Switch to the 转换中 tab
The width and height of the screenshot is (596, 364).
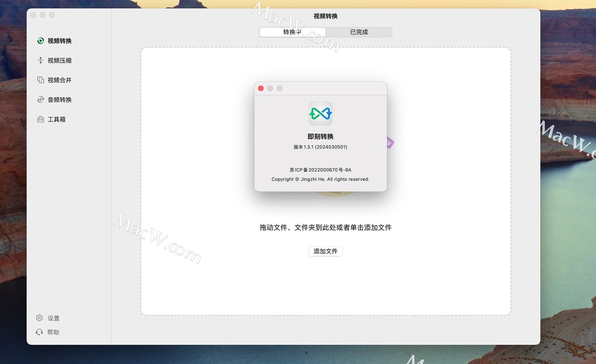292,32
